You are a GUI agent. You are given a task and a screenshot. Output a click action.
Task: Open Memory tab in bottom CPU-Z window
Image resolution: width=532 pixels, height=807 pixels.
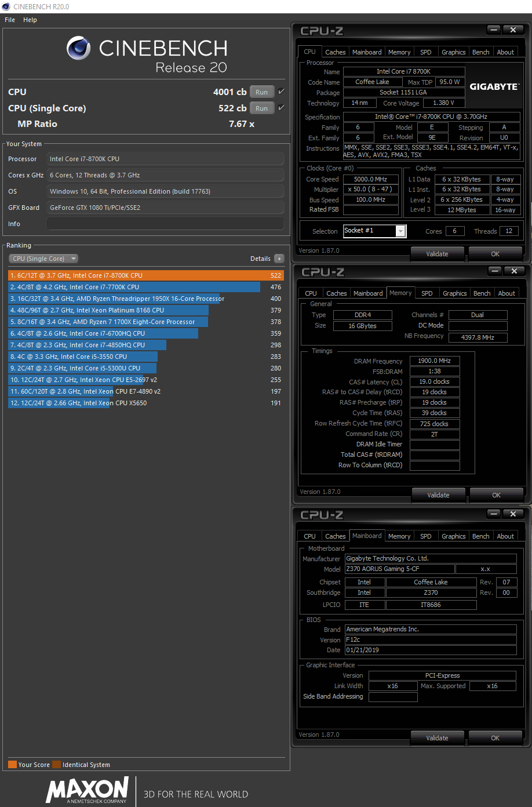point(399,536)
